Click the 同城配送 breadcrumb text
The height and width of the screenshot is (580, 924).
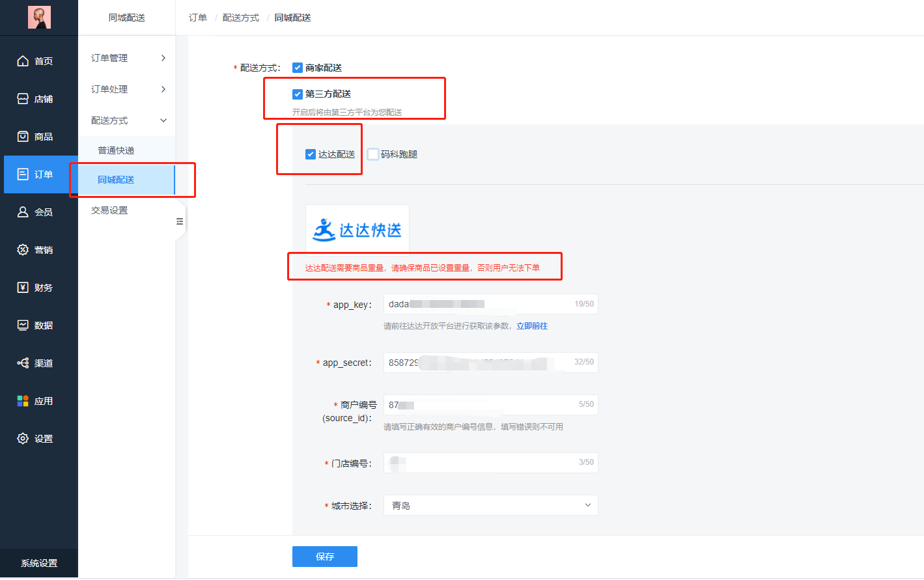click(x=292, y=18)
